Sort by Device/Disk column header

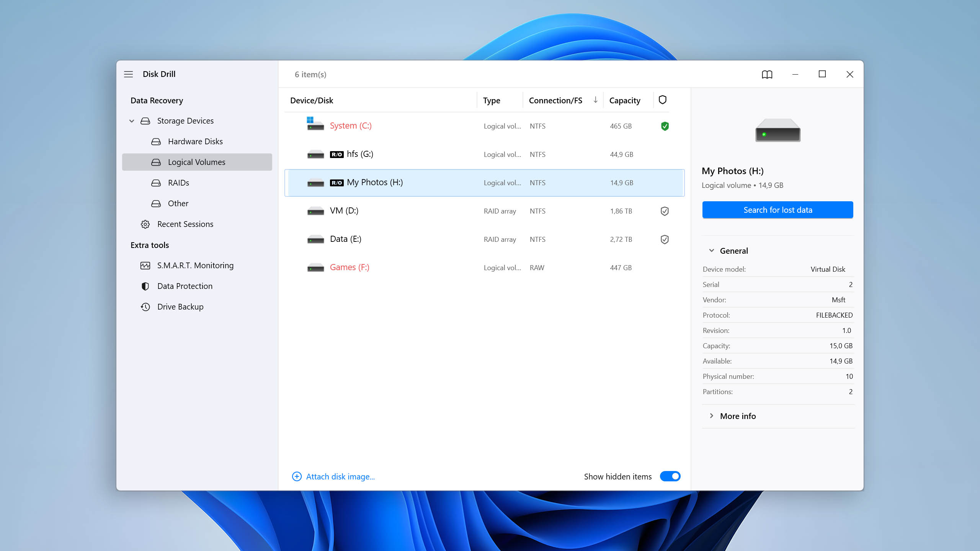(312, 101)
